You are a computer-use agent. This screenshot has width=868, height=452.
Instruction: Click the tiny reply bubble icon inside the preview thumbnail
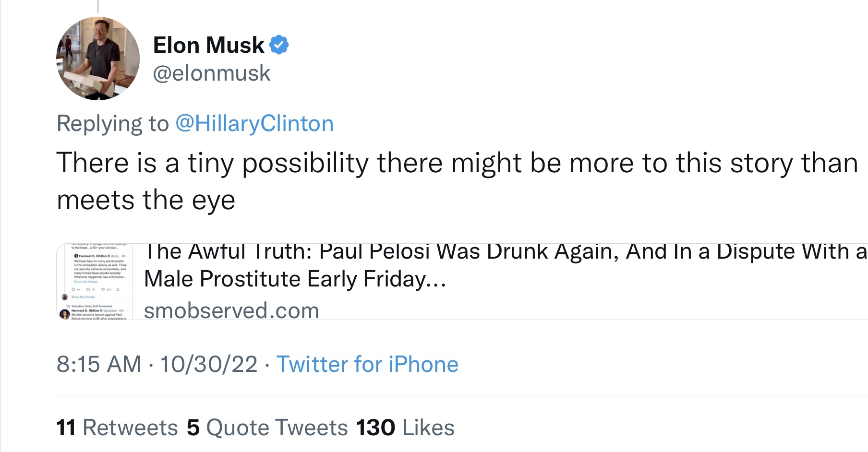pos(73,289)
